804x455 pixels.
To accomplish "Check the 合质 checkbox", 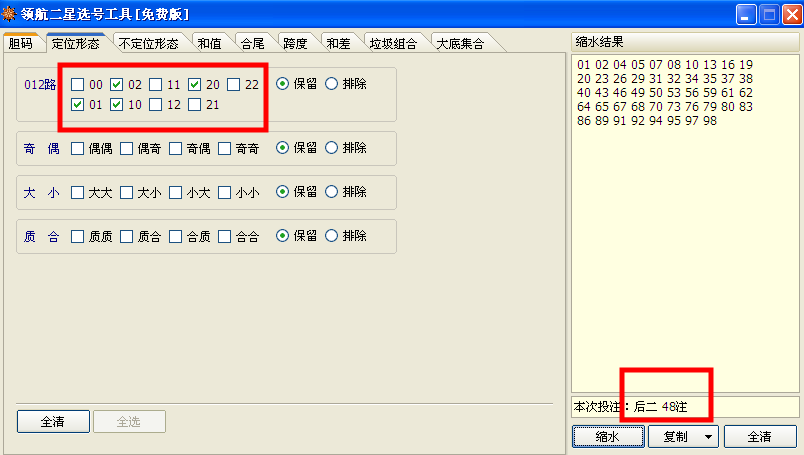I will pyautogui.click(x=175, y=236).
